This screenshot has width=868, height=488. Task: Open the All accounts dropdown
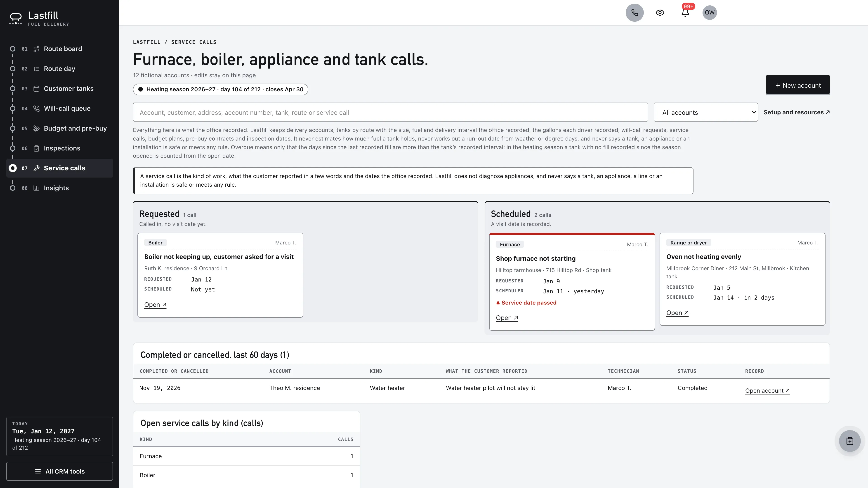point(705,112)
